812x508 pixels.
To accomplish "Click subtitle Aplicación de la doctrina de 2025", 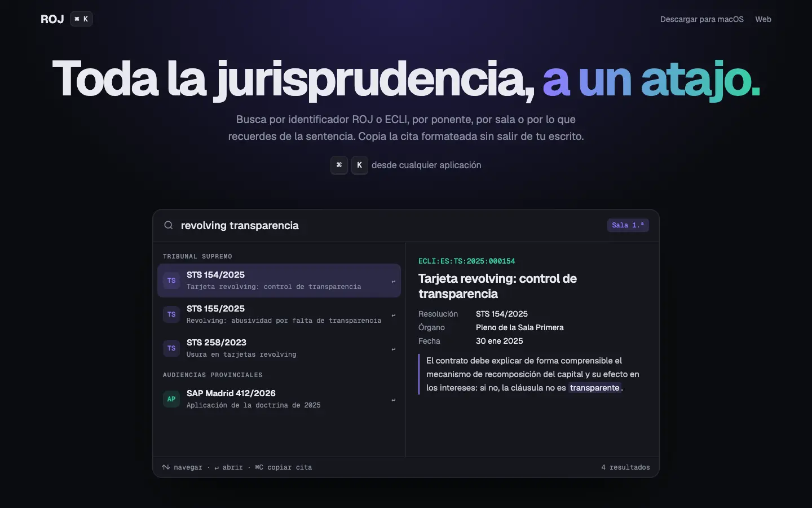I will [x=254, y=405].
